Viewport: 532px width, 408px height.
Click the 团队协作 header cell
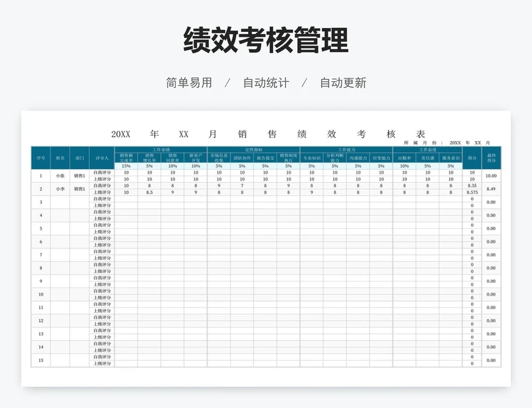pyautogui.click(x=242, y=158)
